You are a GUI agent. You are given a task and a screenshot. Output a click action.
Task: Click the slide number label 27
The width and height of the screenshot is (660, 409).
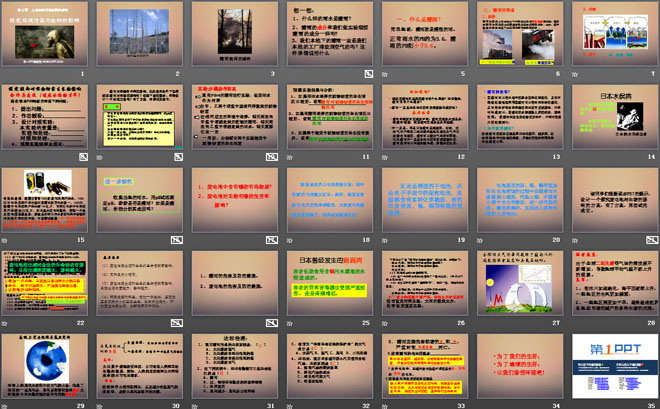[556, 323]
